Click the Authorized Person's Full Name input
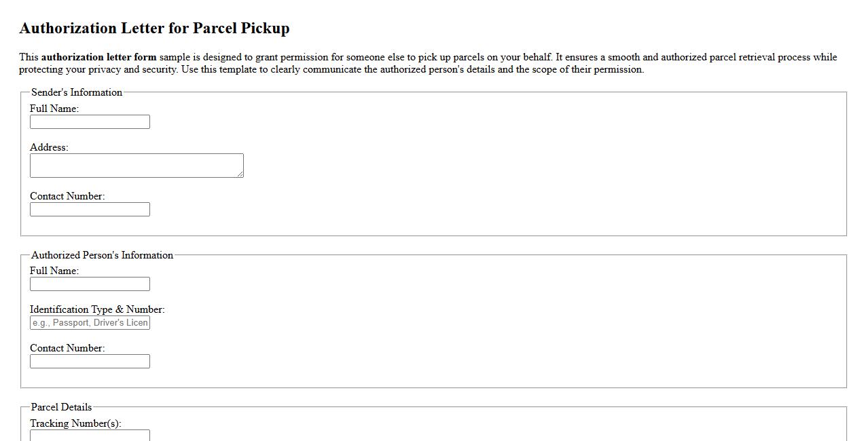The image size is (868, 441). pos(89,284)
